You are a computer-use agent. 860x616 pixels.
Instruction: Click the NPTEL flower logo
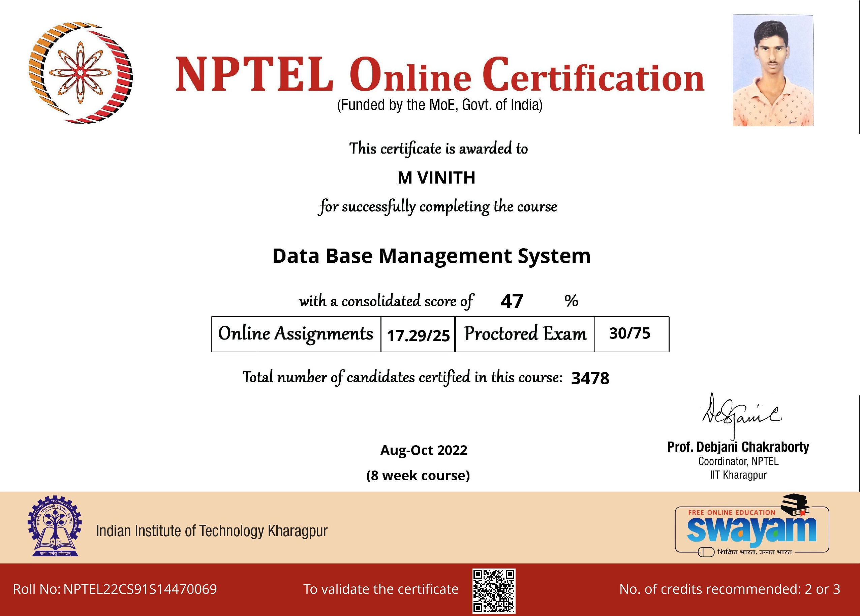(81, 72)
